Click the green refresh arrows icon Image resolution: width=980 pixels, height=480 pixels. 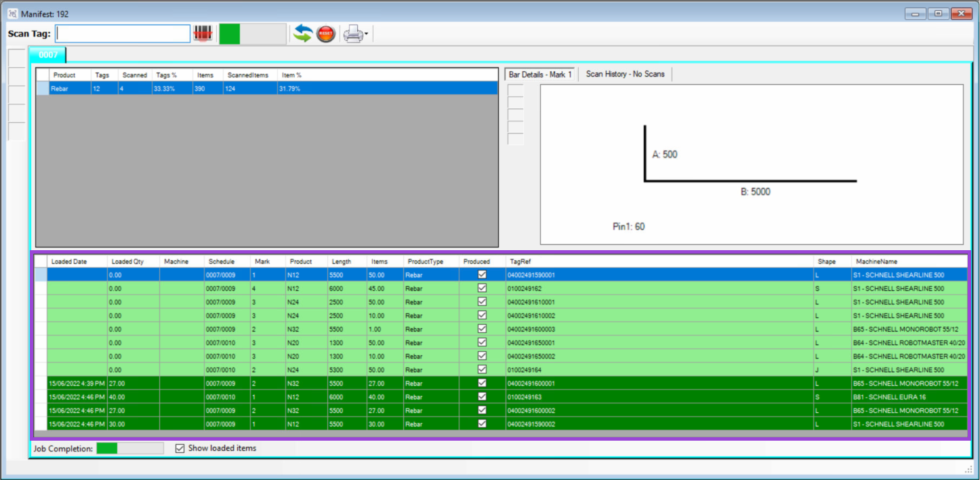(302, 33)
